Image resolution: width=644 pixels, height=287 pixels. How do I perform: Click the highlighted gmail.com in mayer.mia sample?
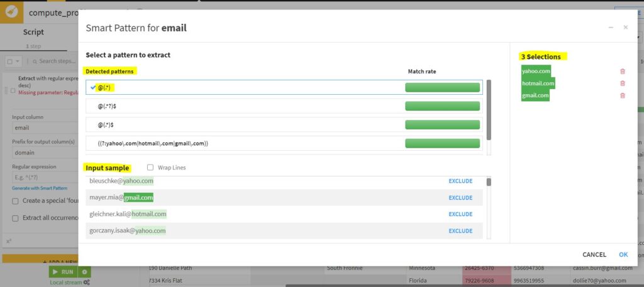[139, 198]
